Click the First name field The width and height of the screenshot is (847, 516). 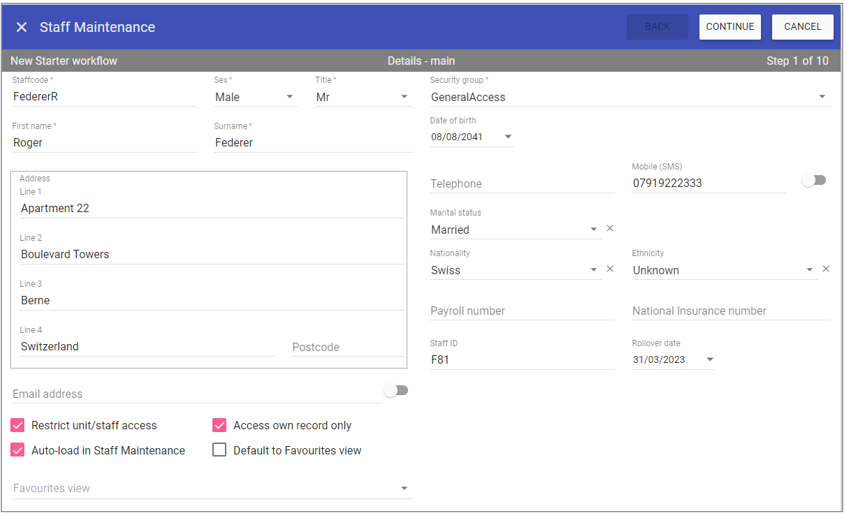(104, 143)
